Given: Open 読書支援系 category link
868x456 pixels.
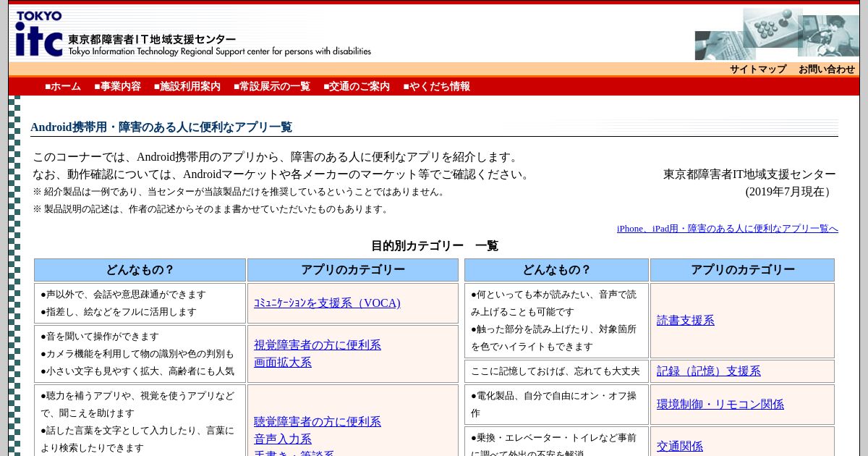Looking at the screenshot, I should 686,321.
